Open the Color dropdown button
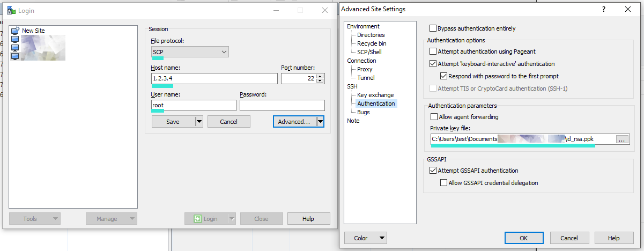Viewport: 644px width, 251px height. click(365, 238)
